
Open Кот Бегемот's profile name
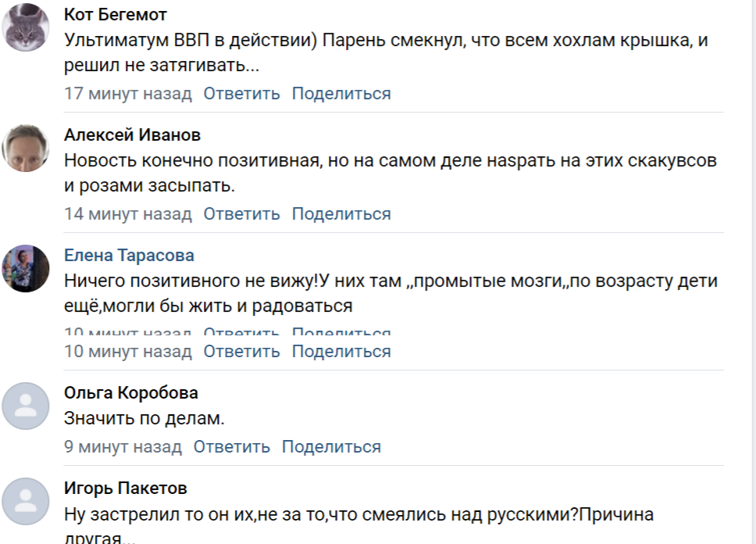click(x=116, y=15)
